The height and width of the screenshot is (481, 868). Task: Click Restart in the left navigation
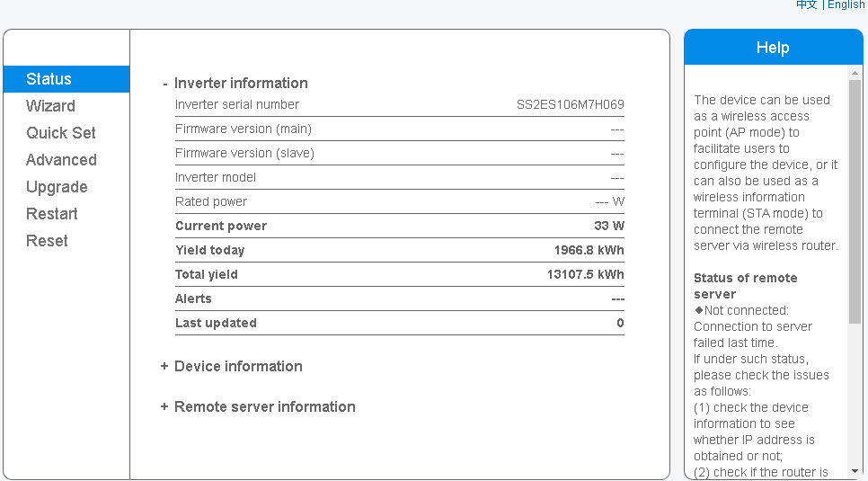coord(52,214)
